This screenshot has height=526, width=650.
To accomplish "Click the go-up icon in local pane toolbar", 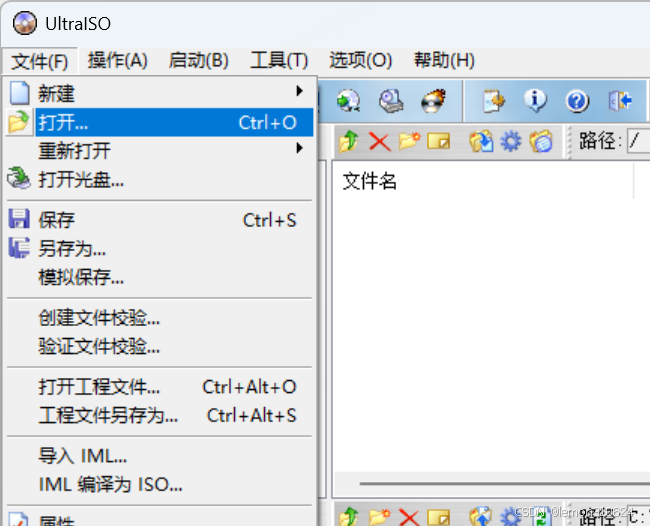I will (x=349, y=516).
